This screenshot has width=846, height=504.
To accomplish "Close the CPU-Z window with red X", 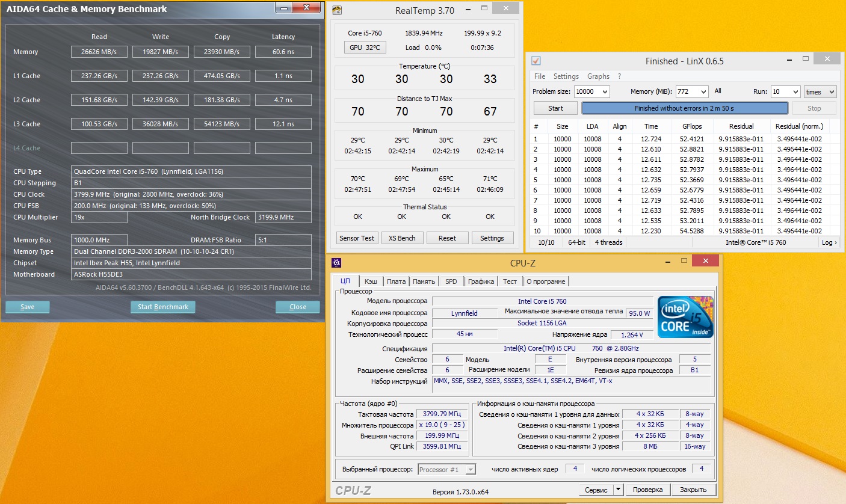I will 705,261.
